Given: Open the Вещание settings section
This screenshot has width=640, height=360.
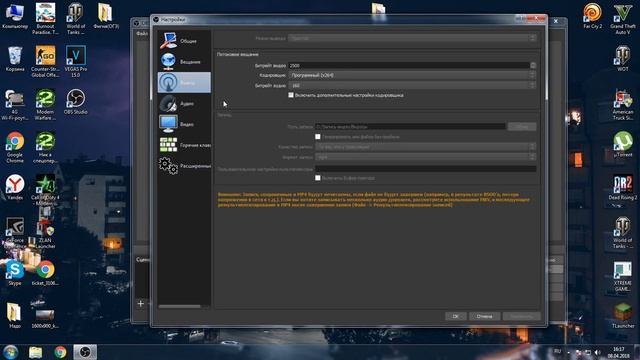Looking at the screenshot, I should (184, 62).
